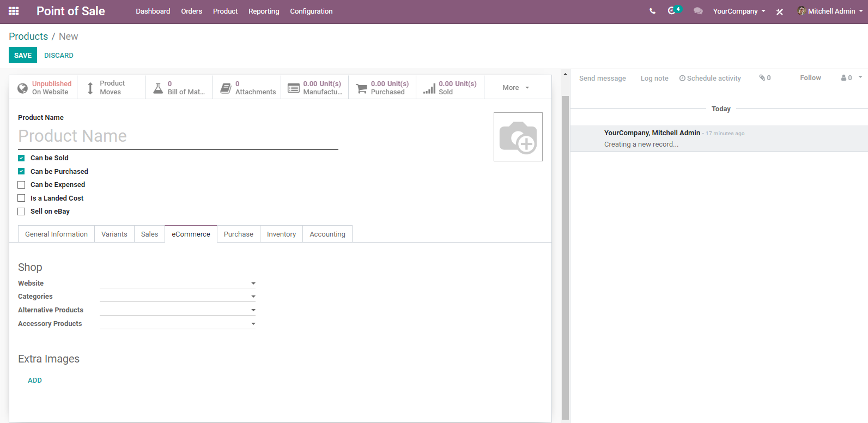The image size is (868, 423).
Task: Open the Orders menu
Action: pyautogui.click(x=192, y=11)
